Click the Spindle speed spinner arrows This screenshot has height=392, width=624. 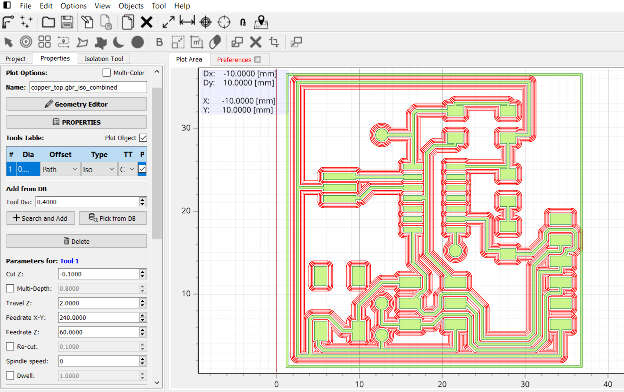coord(142,361)
